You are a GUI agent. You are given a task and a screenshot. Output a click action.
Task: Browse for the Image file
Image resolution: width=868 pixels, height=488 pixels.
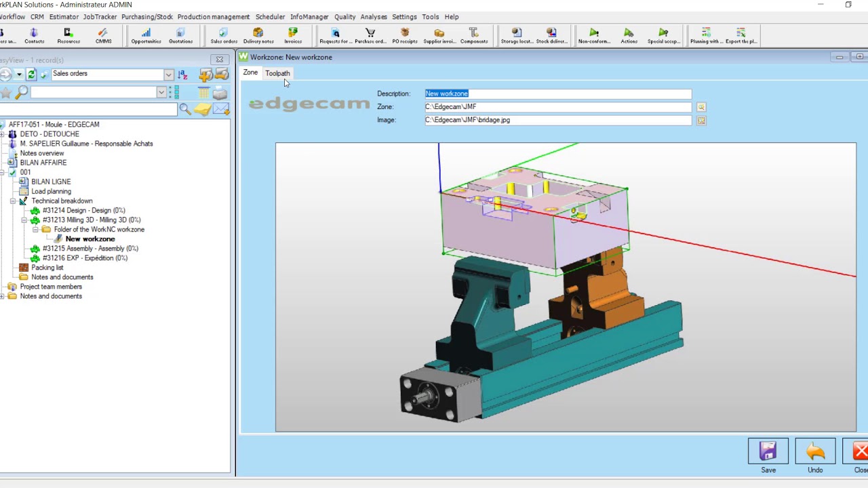[x=701, y=121]
